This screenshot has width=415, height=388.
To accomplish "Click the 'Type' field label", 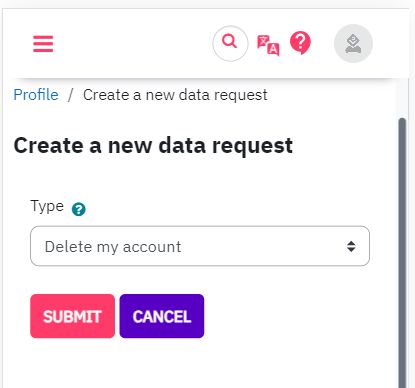I will pyautogui.click(x=47, y=207).
